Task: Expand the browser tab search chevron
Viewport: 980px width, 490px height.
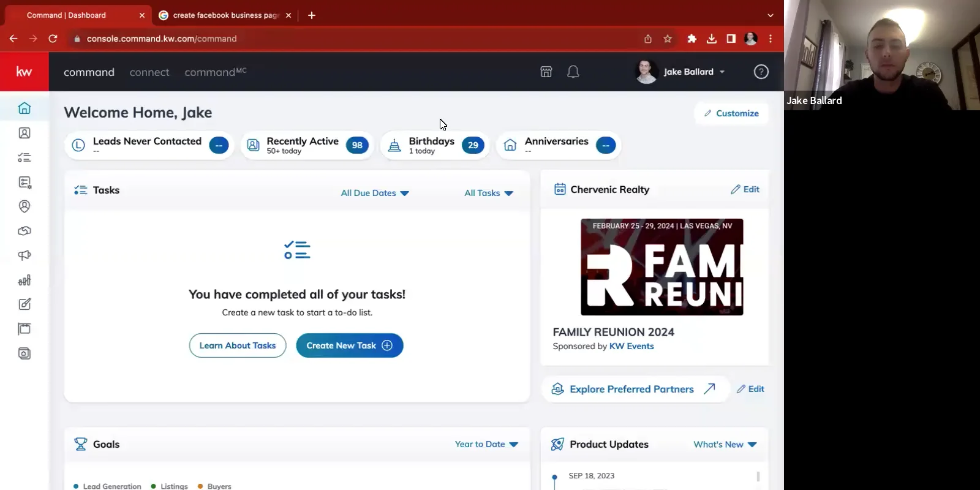Action: [771, 15]
